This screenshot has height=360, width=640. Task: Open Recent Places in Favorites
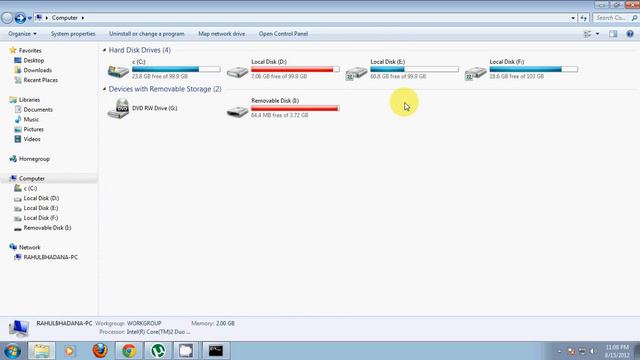40,80
